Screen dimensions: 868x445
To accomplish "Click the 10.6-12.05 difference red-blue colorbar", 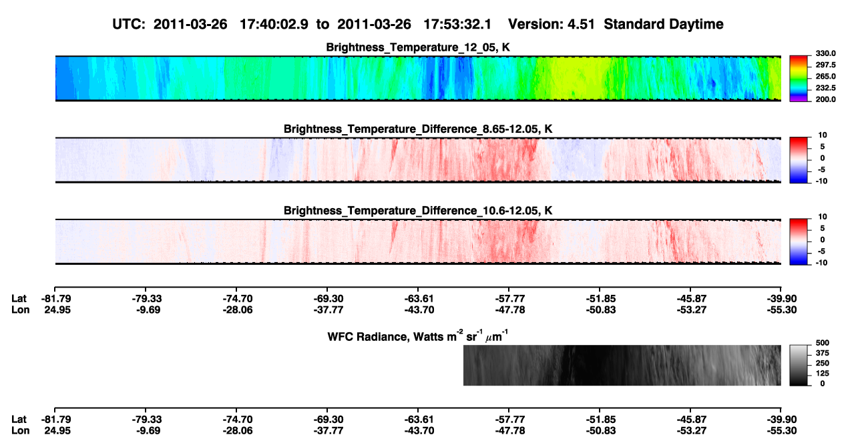I will click(799, 242).
